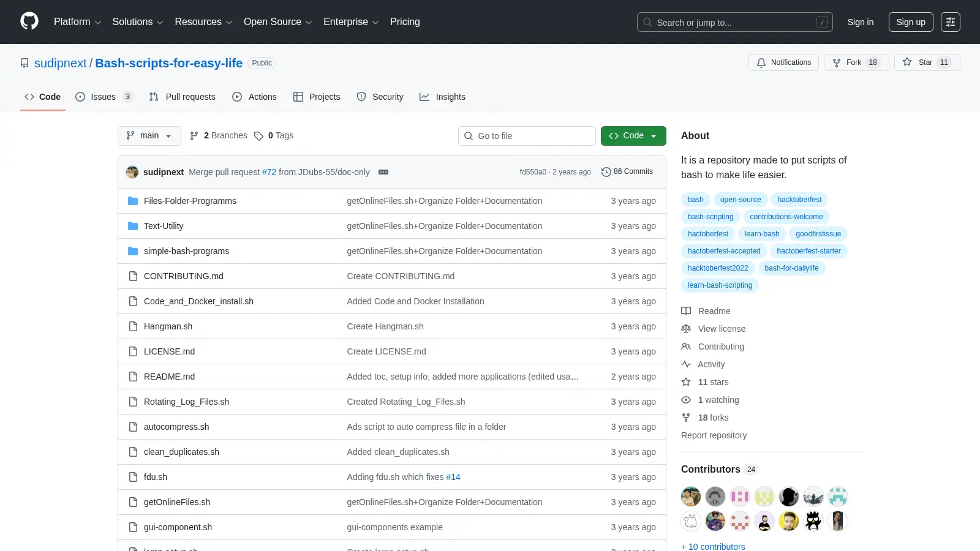The height and width of the screenshot is (551, 980).
Task: Click the LICENSE.md file icon
Action: tap(133, 351)
